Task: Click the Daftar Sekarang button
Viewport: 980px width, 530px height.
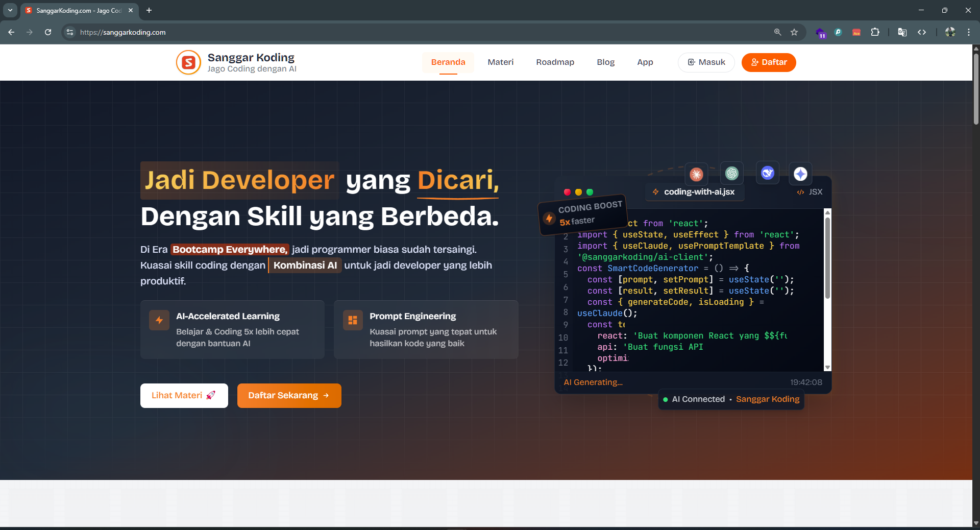Action: tap(289, 396)
